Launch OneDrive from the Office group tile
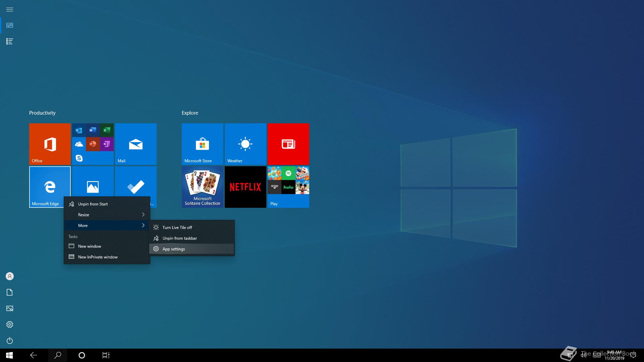The image size is (644, 362). click(79, 144)
